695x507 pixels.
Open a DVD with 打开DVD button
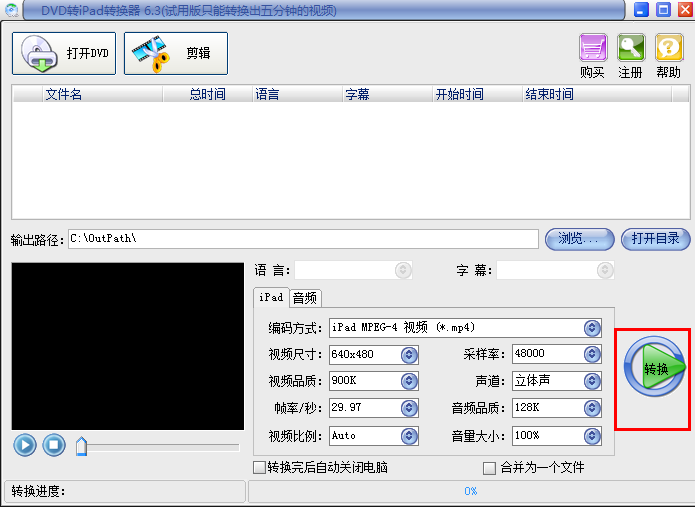point(64,53)
